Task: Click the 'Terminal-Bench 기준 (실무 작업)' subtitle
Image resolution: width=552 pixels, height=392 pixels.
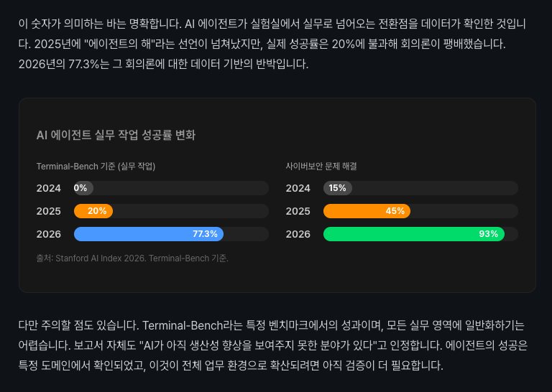Action: coord(96,166)
